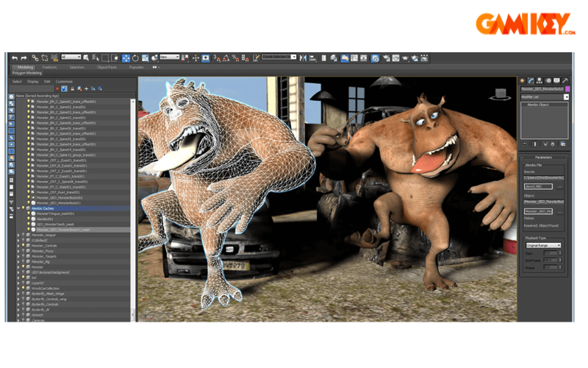Toggle visibility bulb of Monster_Controls layer

(24, 246)
